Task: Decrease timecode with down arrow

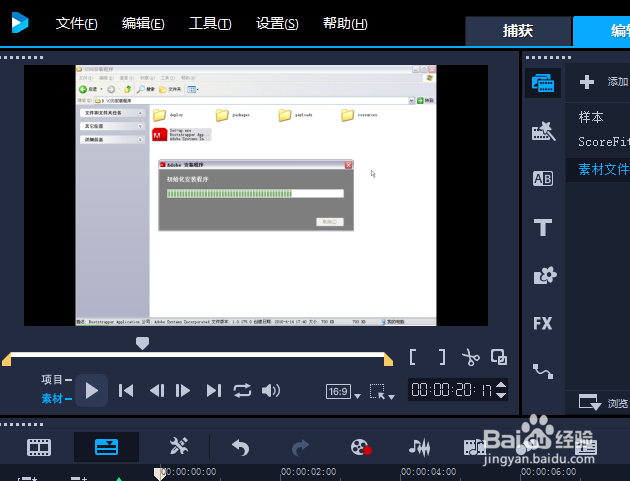Action: coord(501,395)
